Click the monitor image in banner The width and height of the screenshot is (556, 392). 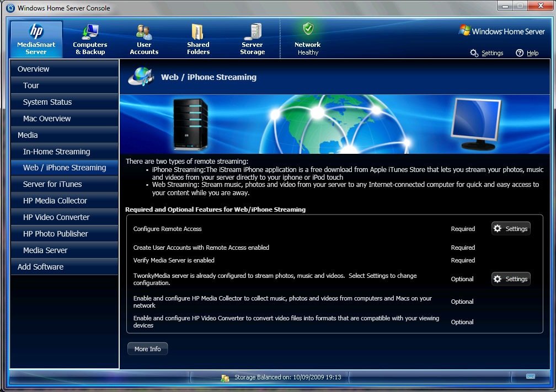pos(476,124)
